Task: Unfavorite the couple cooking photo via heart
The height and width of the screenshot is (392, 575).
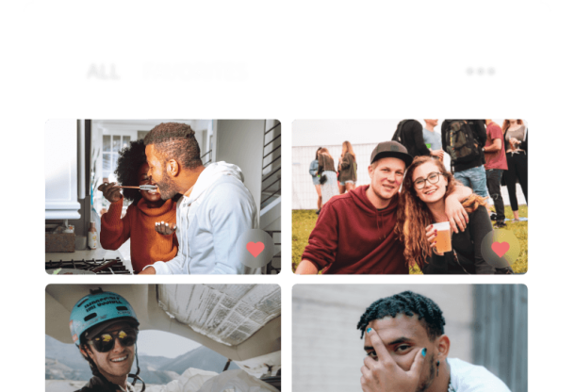Action: point(255,249)
